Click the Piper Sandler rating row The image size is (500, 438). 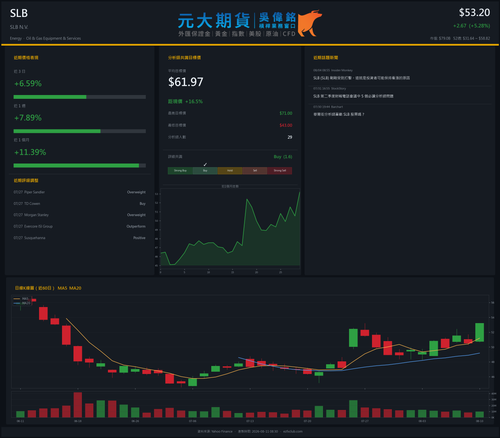click(x=79, y=192)
